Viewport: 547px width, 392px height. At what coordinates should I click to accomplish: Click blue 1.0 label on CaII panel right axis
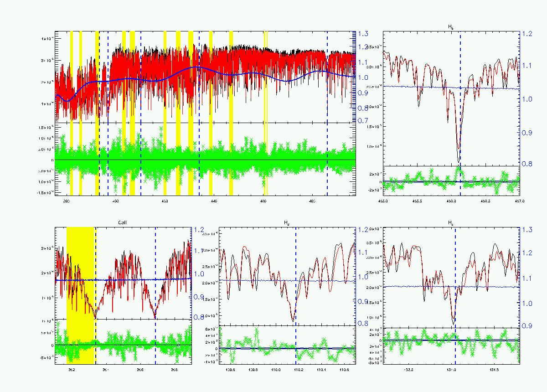click(x=199, y=274)
